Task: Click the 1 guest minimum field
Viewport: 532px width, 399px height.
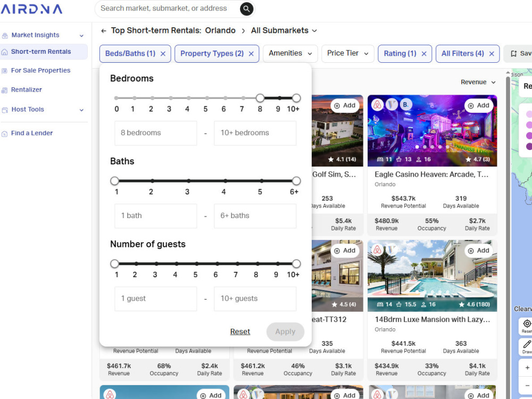Action: tap(156, 298)
